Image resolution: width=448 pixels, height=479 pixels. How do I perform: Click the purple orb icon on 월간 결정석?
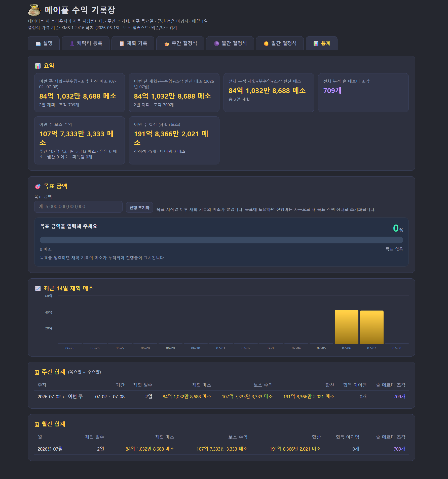(216, 44)
